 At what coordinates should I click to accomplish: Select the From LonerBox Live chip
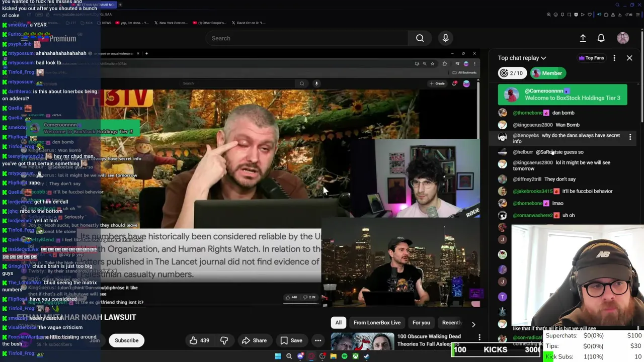tap(377, 323)
